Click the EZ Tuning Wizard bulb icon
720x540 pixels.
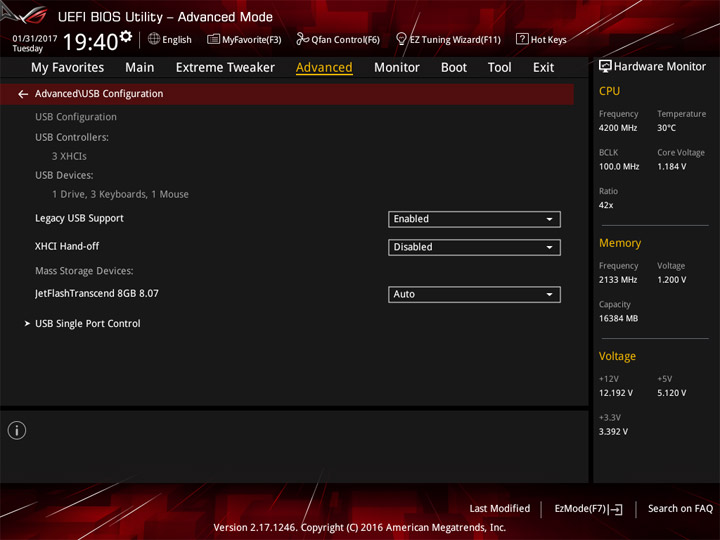[401, 39]
